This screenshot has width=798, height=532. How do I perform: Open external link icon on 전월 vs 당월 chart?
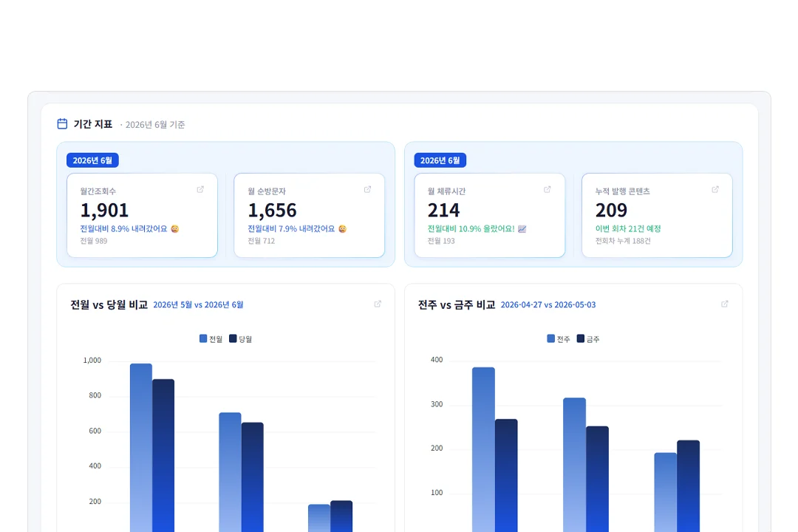[x=378, y=304]
